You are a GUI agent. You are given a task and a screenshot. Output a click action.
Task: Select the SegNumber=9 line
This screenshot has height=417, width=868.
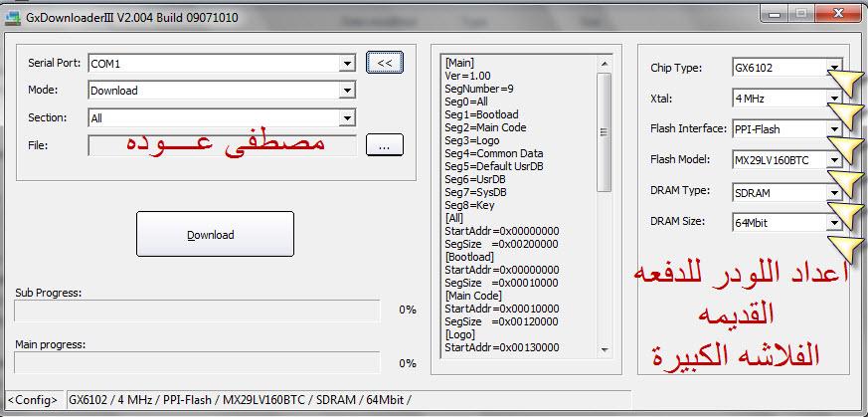(x=479, y=89)
